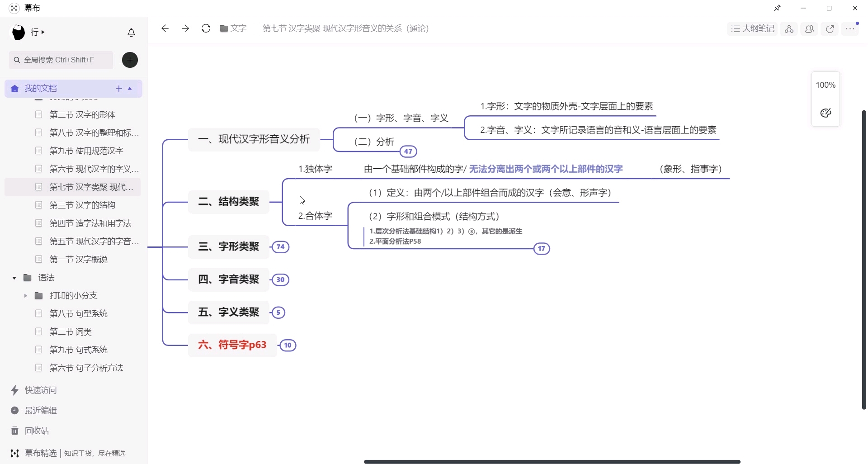The image size is (868, 464).
Task: Click the 100% zoom indicator
Action: click(x=826, y=85)
